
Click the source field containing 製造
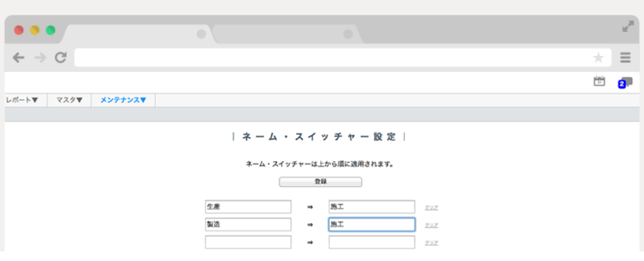pos(248,224)
